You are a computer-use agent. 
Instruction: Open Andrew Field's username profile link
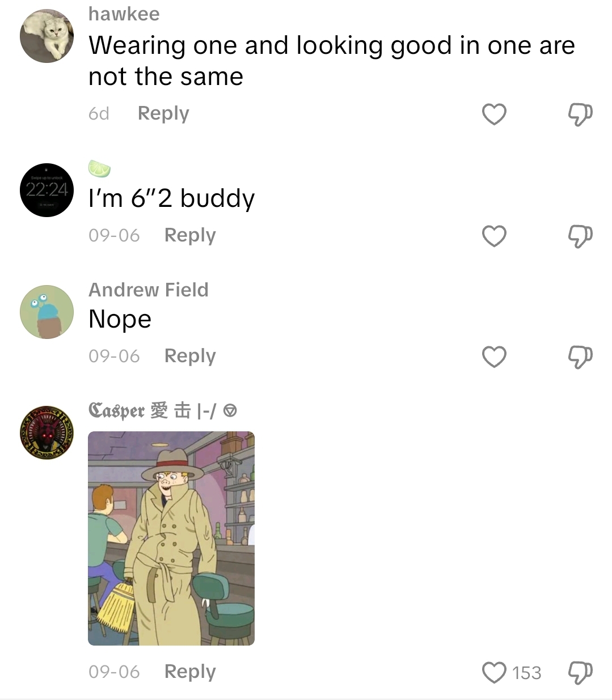point(149,290)
